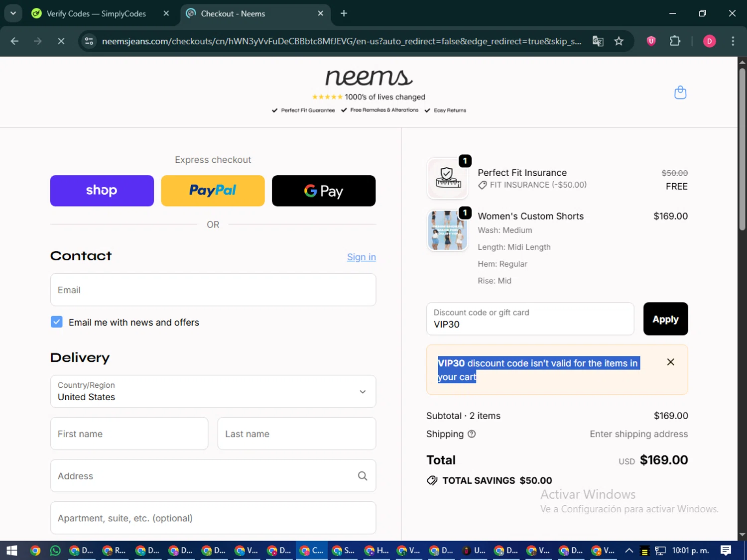Bookmark this page with the star icon

tap(619, 41)
